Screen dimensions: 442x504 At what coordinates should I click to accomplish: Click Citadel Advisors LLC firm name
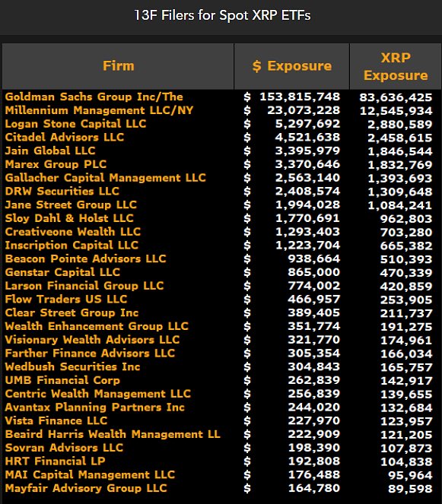click(x=65, y=138)
